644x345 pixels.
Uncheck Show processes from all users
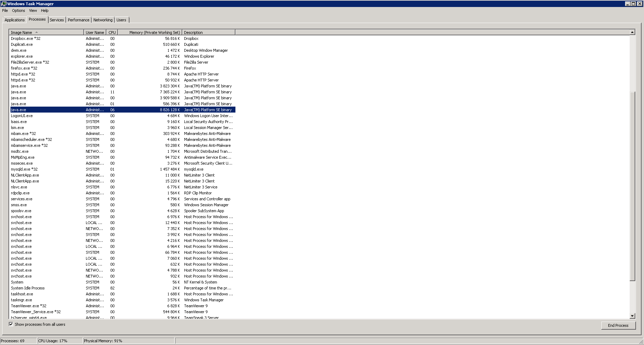coord(11,324)
